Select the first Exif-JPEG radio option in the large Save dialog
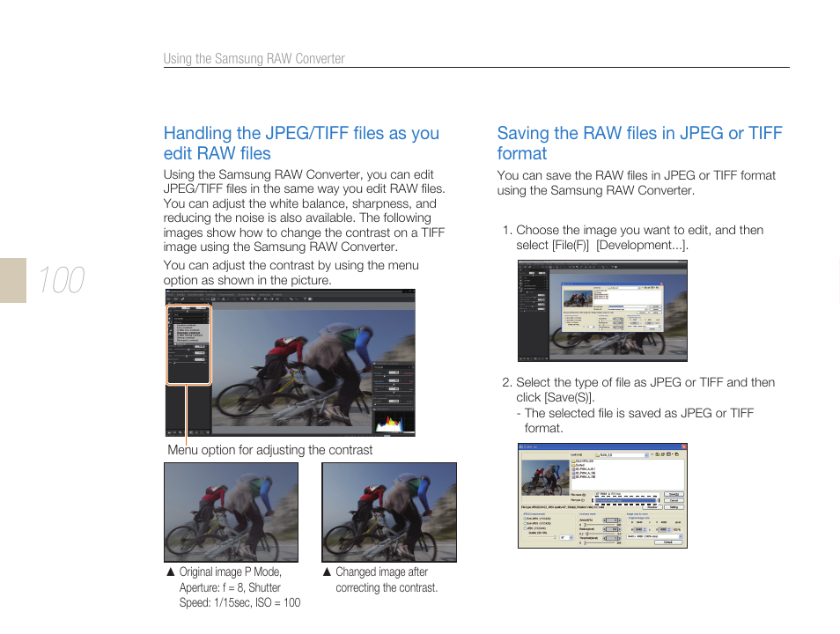The image size is (840, 634). [x=525, y=519]
